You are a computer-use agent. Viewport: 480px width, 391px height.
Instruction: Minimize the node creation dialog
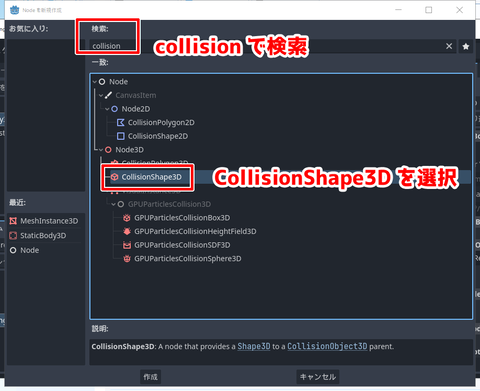coord(398,10)
